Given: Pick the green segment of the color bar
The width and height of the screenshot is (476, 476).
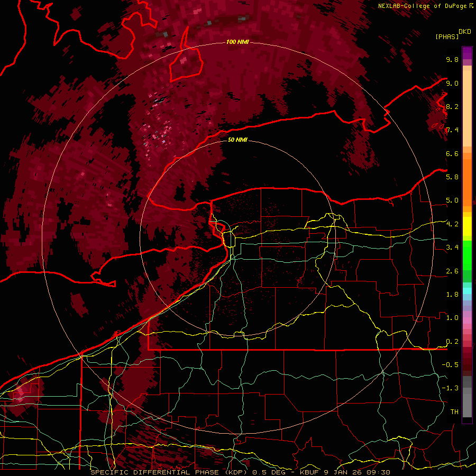Looking at the screenshot, I should coord(467,255).
